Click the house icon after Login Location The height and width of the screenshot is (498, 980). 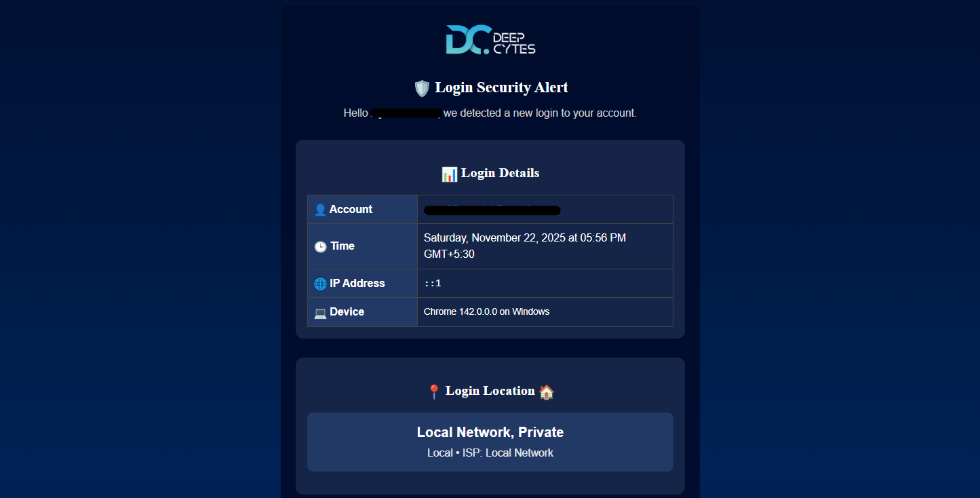pyautogui.click(x=547, y=391)
